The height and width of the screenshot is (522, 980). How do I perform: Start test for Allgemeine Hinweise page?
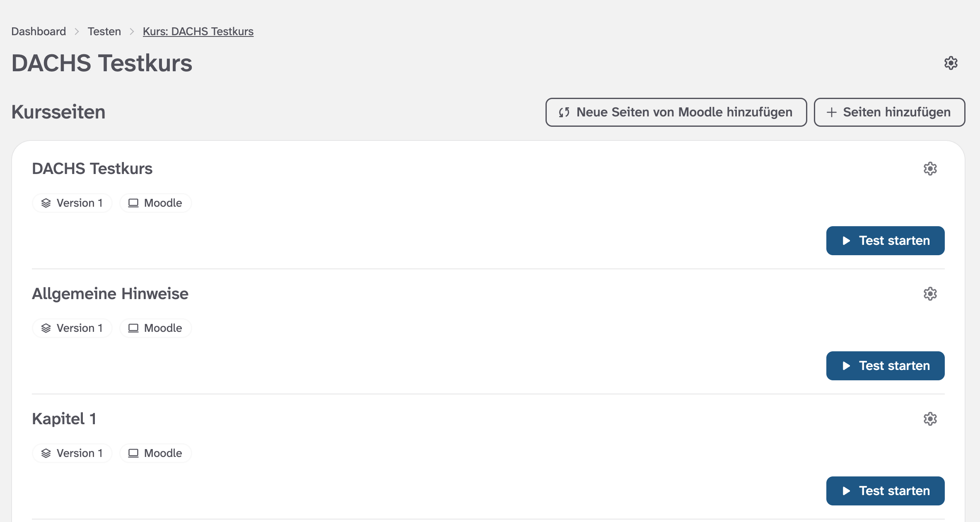point(885,366)
